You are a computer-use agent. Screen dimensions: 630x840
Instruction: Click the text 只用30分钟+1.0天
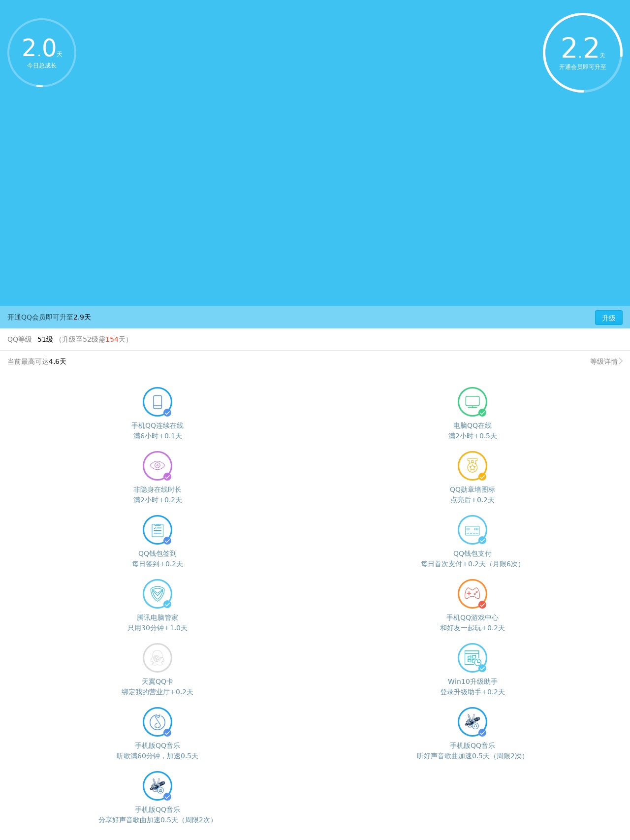tap(157, 628)
